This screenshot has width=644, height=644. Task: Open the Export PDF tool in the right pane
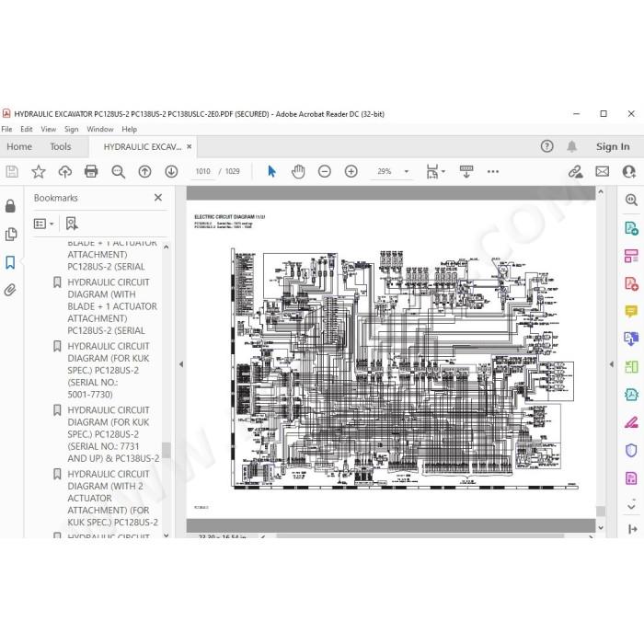(x=631, y=228)
